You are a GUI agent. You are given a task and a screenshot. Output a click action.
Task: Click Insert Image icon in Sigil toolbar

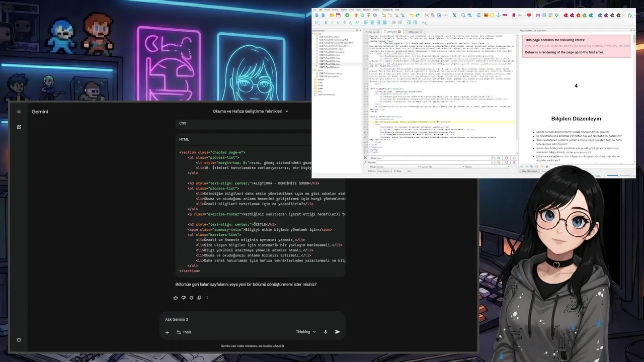pyautogui.click(x=486, y=15)
